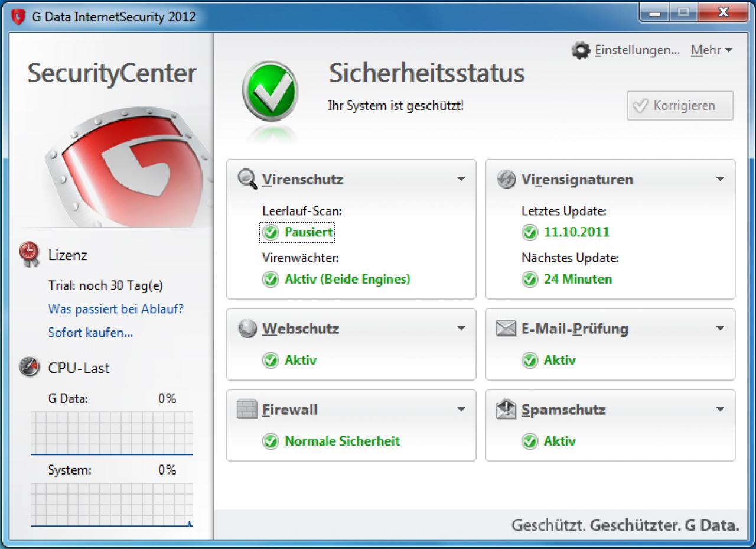This screenshot has height=549, width=756.
Task: Open the Mehr dropdown menu
Action: 712,50
